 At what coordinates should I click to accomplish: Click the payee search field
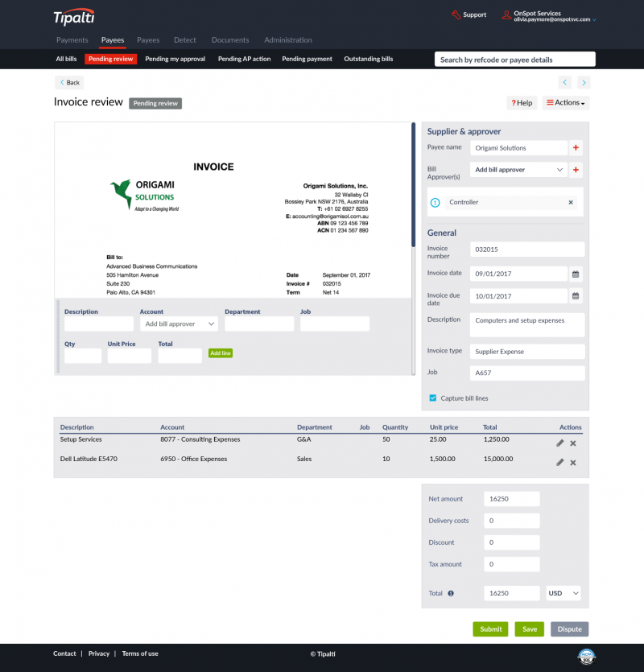pyautogui.click(x=514, y=59)
